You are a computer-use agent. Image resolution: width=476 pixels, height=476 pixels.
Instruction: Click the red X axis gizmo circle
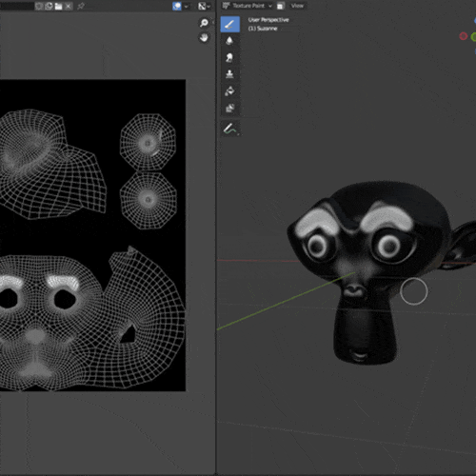pos(464,36)
